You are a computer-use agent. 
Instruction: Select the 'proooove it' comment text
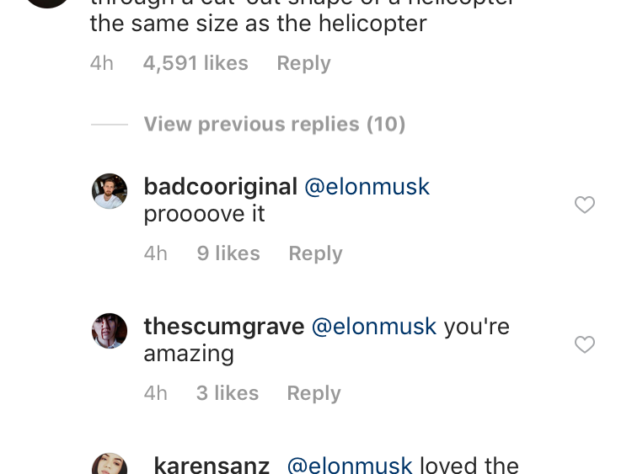point(204,214)
